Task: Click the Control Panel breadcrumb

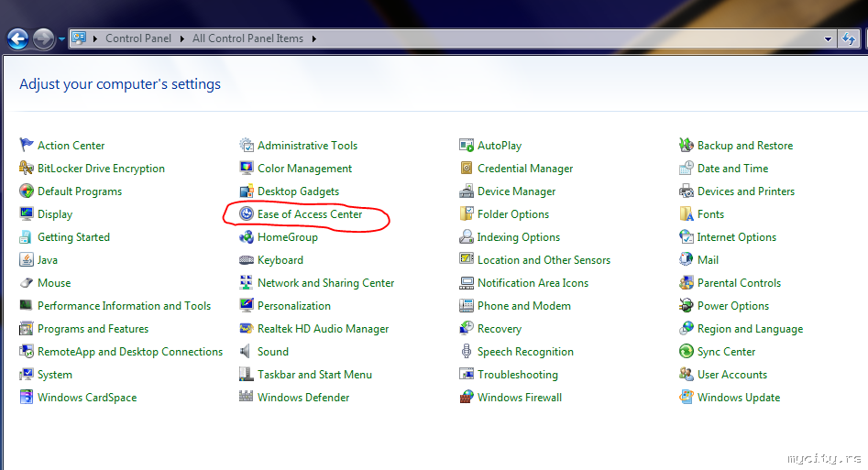Action: (138, 38)
